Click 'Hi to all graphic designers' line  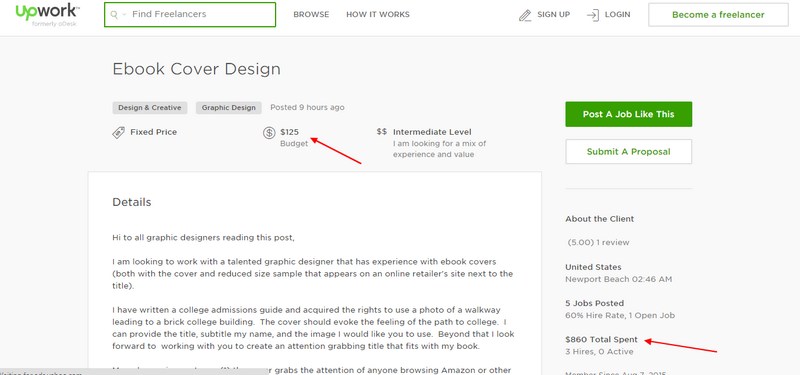204,238
